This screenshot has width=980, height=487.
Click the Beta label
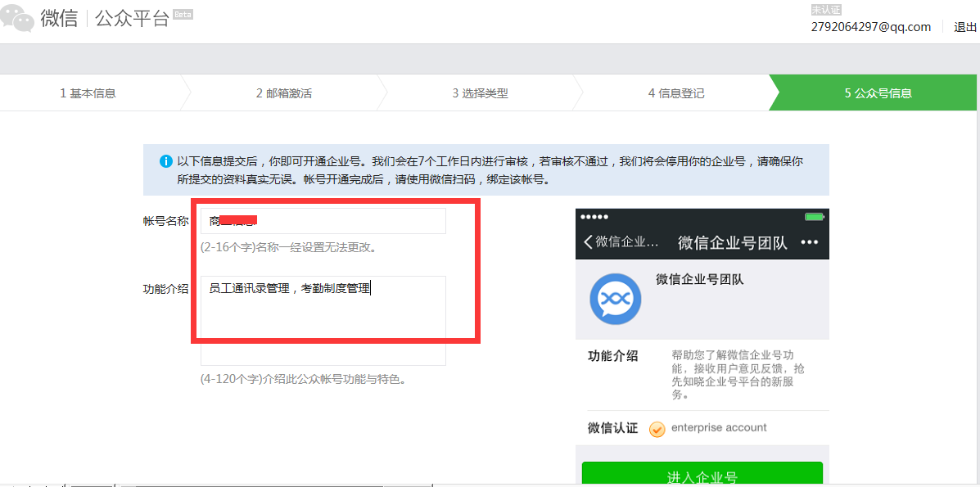click(x=183, y=15)
